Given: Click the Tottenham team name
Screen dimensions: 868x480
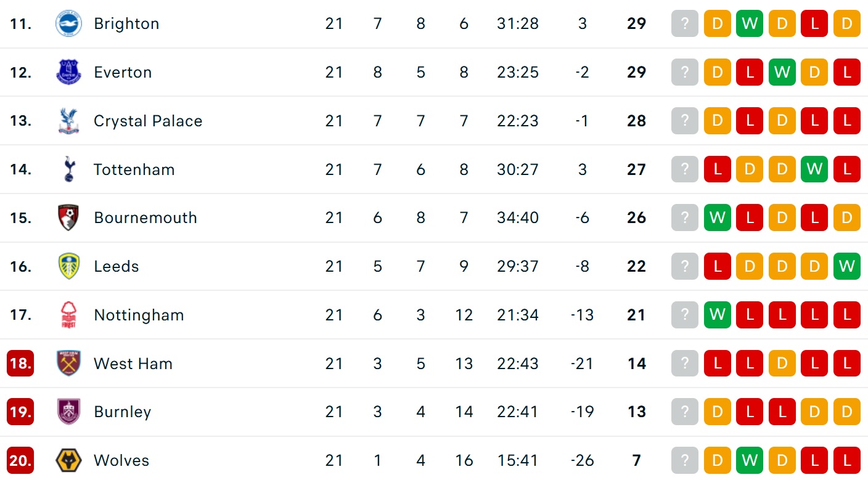Looking at the screenshot, I should click(x=134, y=169).
